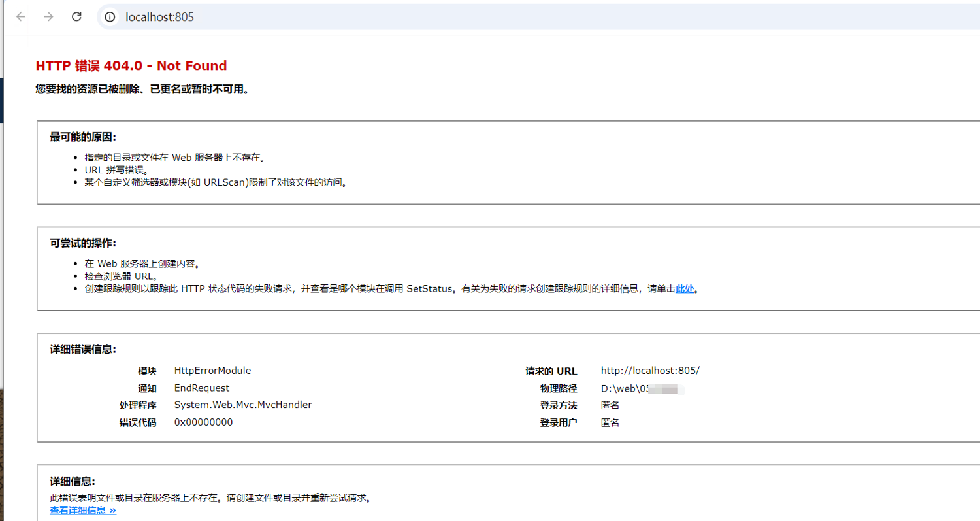Click the System.Web.Mvc.MvcHandler handler value
Screen dimensions: 980x521
pos(242,405)
